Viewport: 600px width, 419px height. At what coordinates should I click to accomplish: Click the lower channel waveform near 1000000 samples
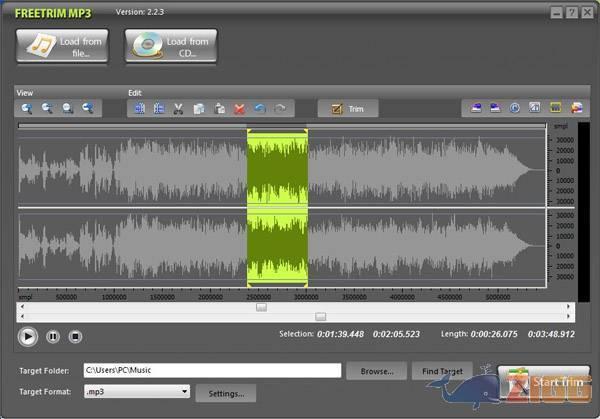click(x=114, y=246)
